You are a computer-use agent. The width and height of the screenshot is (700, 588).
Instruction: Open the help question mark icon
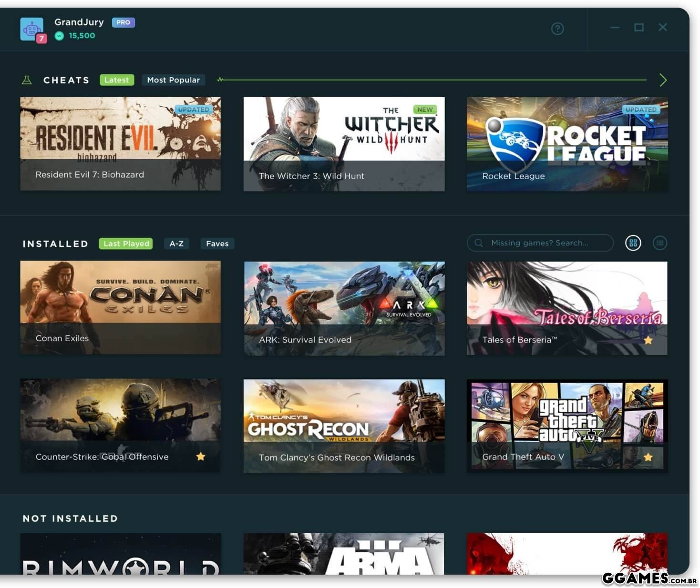pyautogui.click(x=557, y=29)
